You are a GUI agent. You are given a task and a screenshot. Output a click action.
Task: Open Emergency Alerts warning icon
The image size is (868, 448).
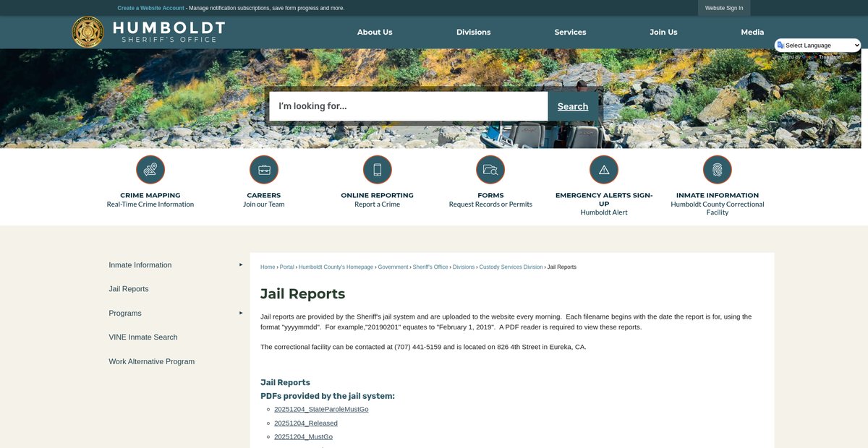[x=604, y=170]
